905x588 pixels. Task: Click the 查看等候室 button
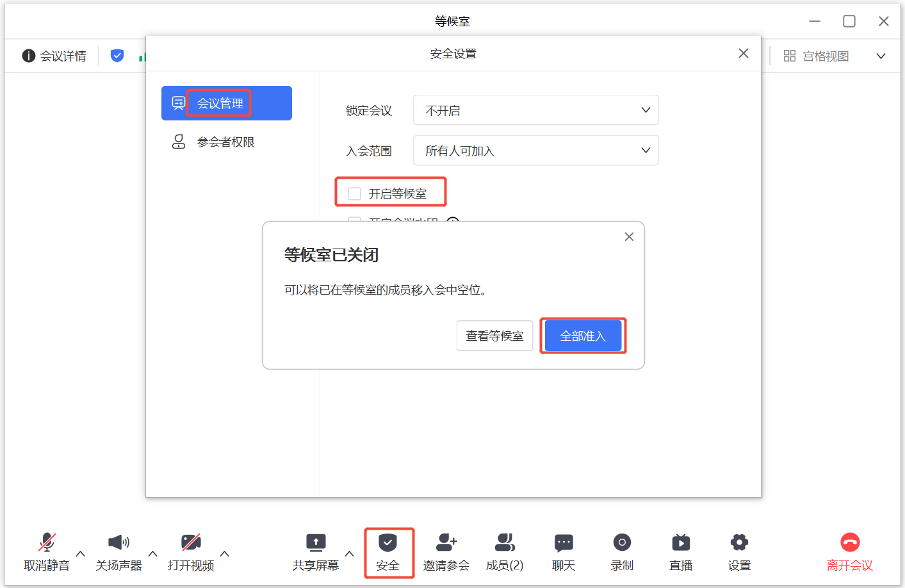(494, 336)
